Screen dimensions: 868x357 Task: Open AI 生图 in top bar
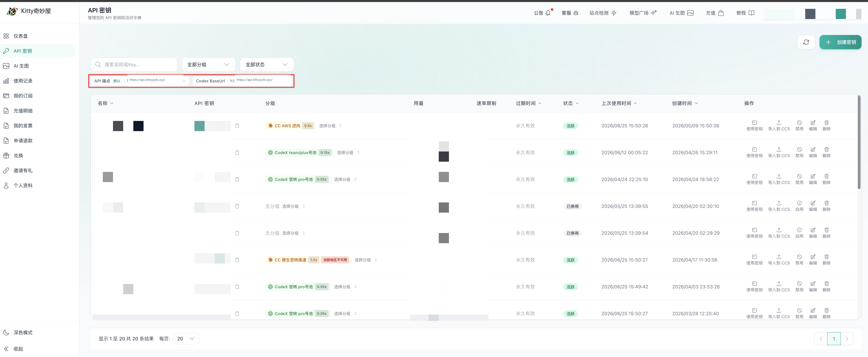pos(681,13)
